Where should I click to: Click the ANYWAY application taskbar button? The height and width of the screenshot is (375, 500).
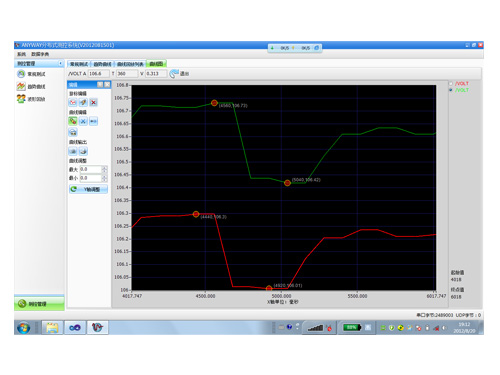tap(97, 328)
